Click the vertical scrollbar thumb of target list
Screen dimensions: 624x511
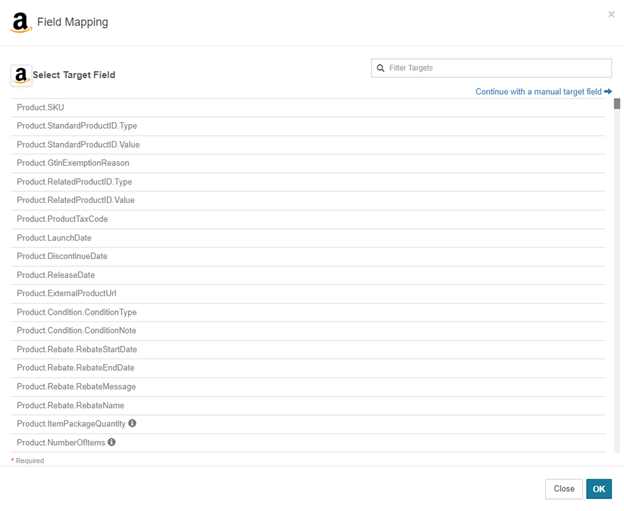[x=617, y=104]
